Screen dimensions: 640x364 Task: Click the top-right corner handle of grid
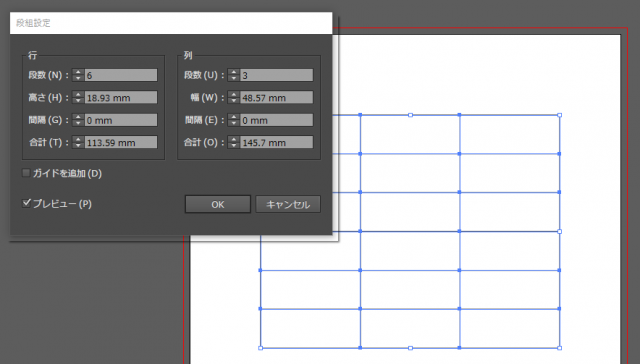point(560,115)
